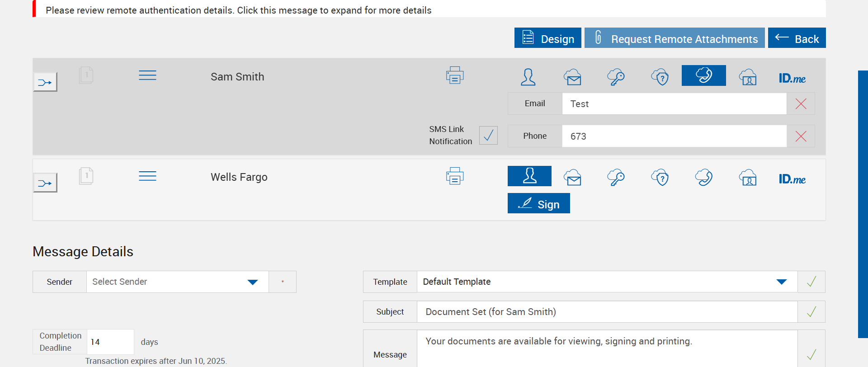Click merge arrow icon in Wells Fargo row

[45, 183]
